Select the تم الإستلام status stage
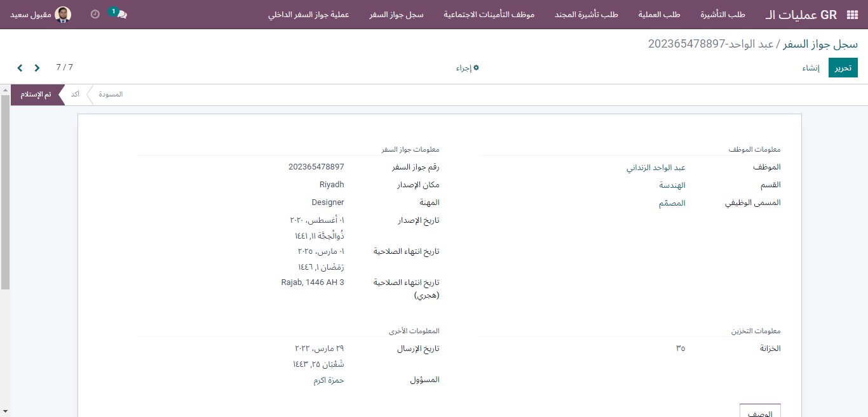This screenshot has width=868, height=417. pyautogui.click(x=37, y=95)
